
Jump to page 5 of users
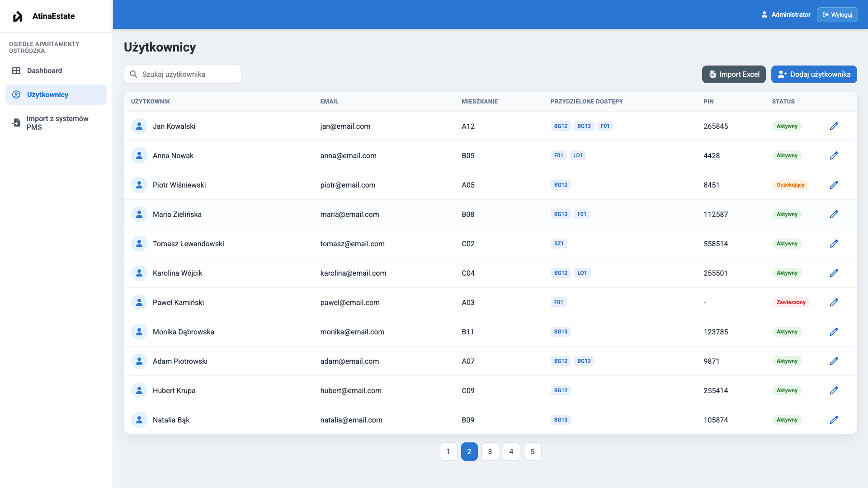532,451
